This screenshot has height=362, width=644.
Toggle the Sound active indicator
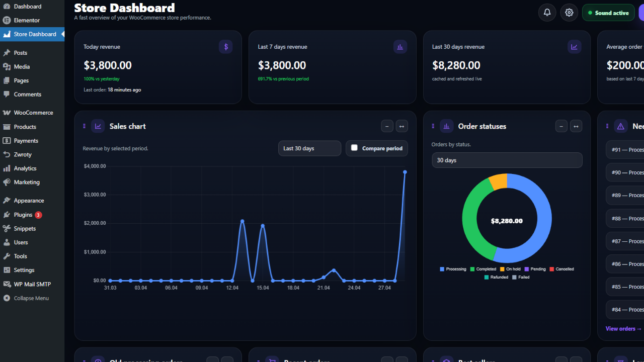point(608,13)
